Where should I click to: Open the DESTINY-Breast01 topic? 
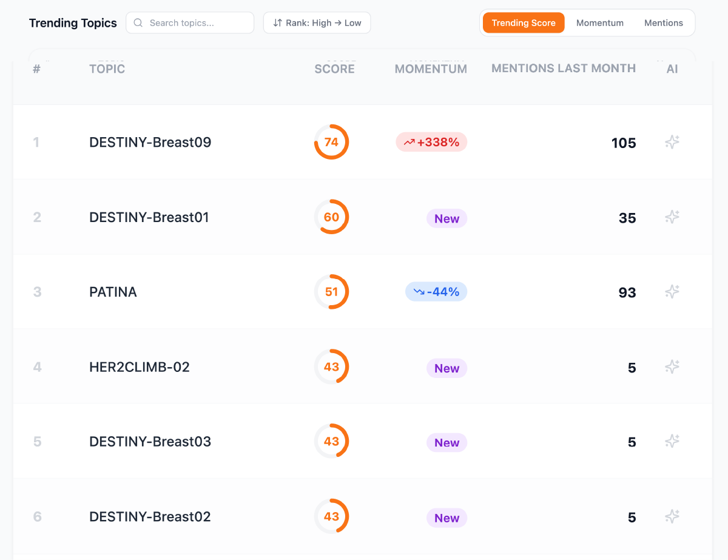coord(149,217)
